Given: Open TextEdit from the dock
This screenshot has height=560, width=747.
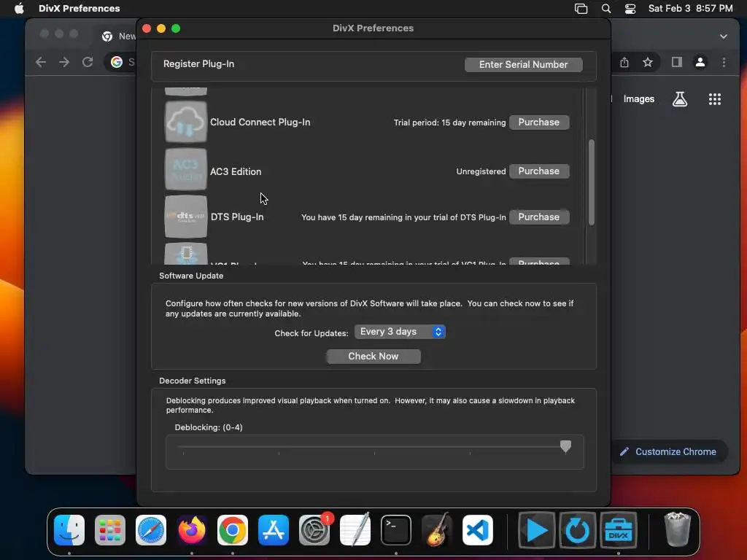Looking at the screenshot, I should click(355, 530).
